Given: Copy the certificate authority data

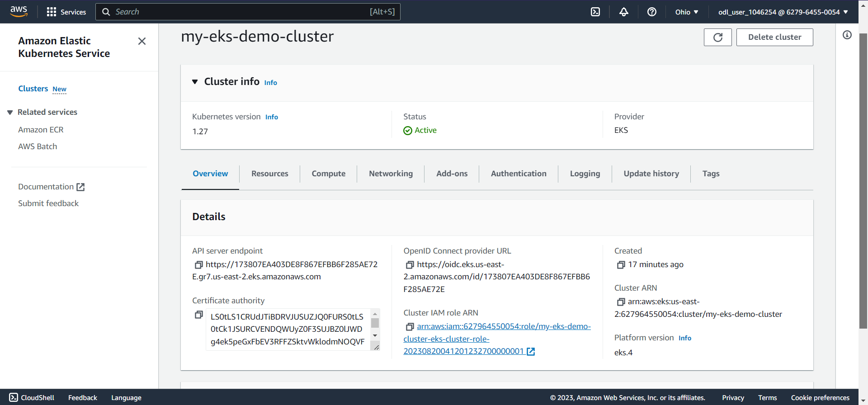Looking at the screenshot, I should 198,315.
